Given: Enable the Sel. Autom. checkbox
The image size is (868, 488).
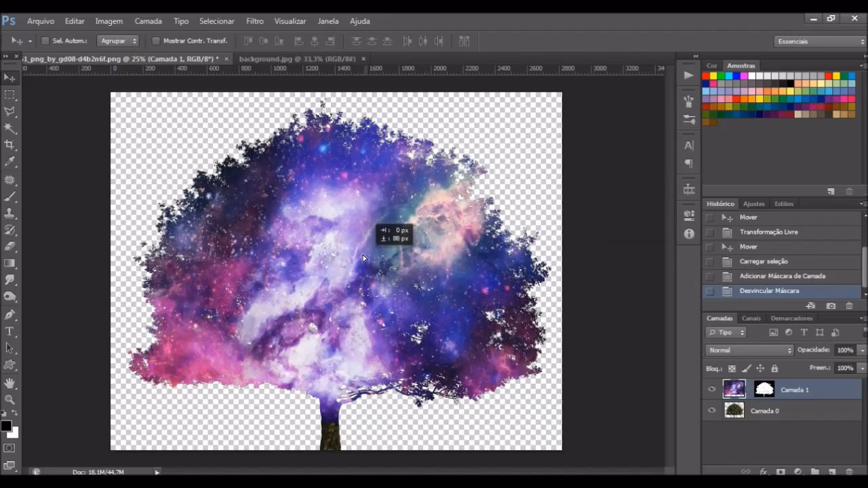Looking at the screenshot, I should pyautogui.click(x=46, y=41).
